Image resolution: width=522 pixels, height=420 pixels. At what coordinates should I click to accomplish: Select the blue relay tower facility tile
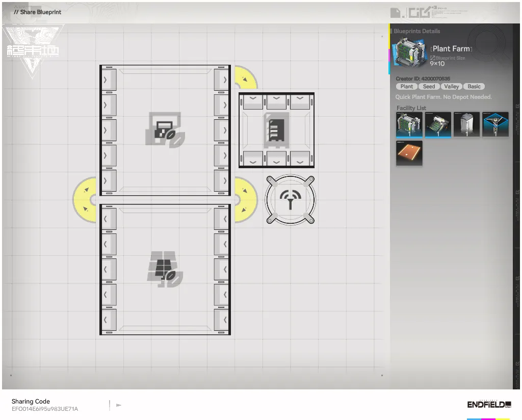click(495, 124)
